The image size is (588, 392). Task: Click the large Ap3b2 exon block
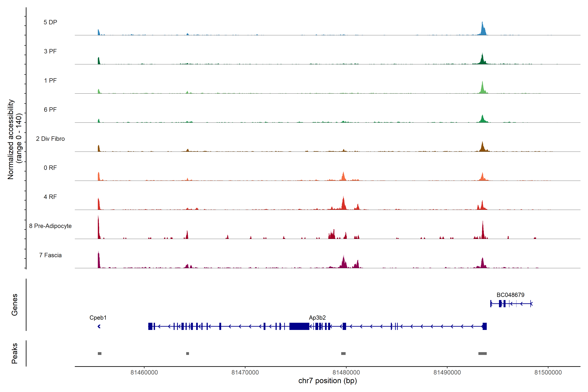pos(299,326)
